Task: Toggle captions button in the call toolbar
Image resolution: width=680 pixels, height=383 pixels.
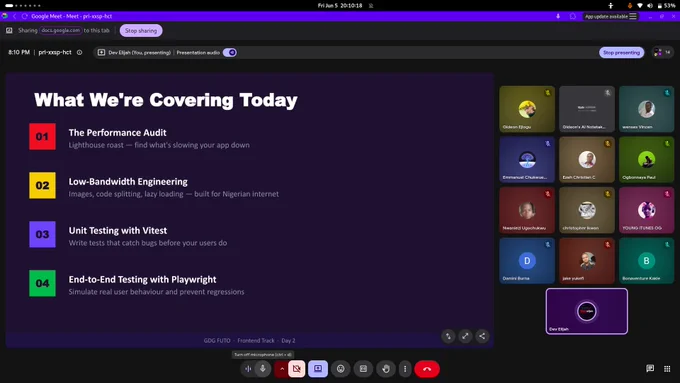Action: [363, 369]
